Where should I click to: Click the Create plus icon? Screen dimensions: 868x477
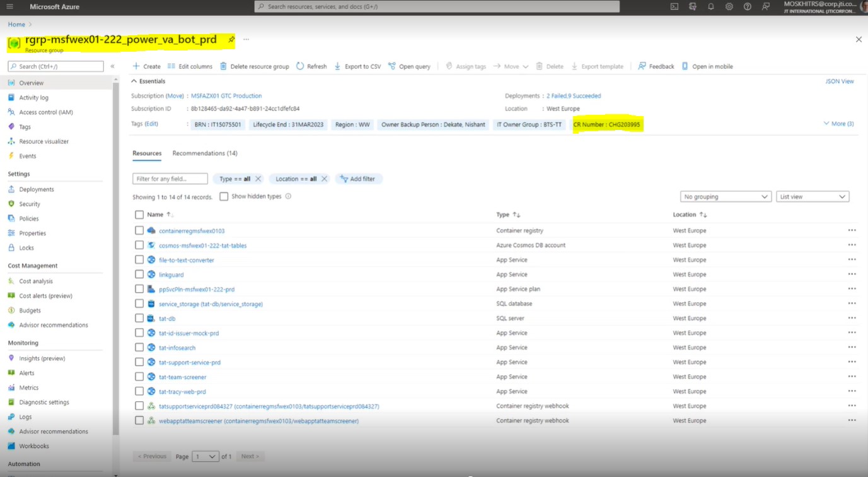click(x=136, y=66)
